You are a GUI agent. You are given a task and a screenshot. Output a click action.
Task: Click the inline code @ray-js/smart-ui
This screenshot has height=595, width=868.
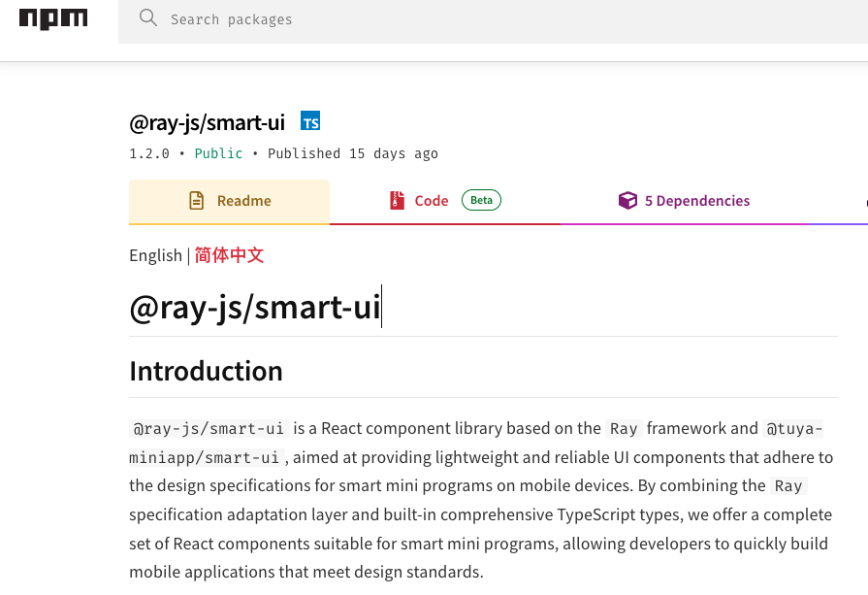[209, 428]
